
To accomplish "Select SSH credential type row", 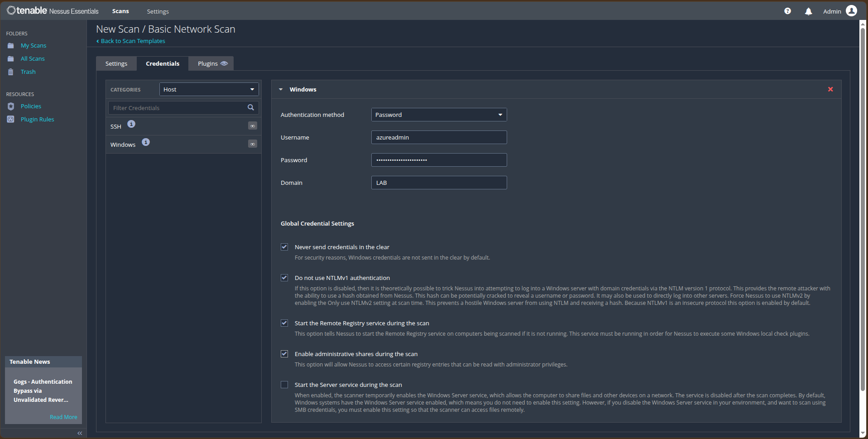I will (183, 126).
